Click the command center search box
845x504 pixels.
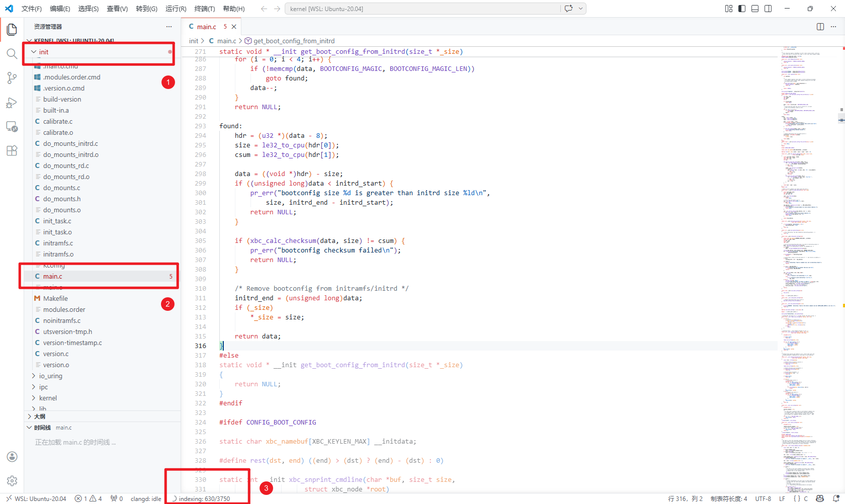(x=422, y=9)
